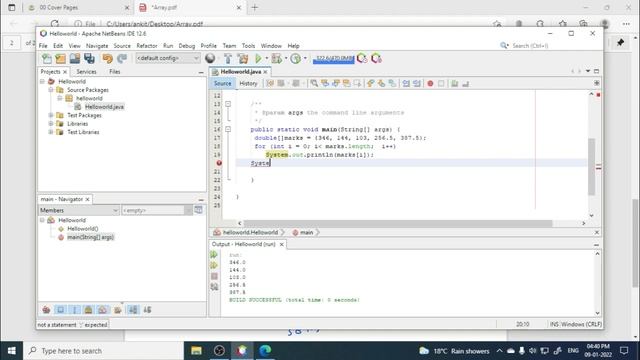Click the New Project toolbar icon

[60, 59]
